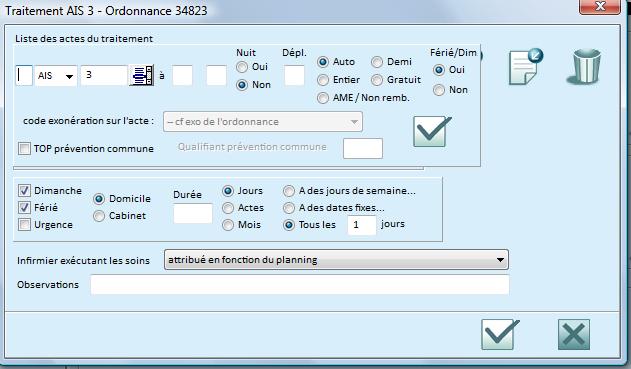
Task: Uncheck the Férié checkbox
Action: (24, 208)
